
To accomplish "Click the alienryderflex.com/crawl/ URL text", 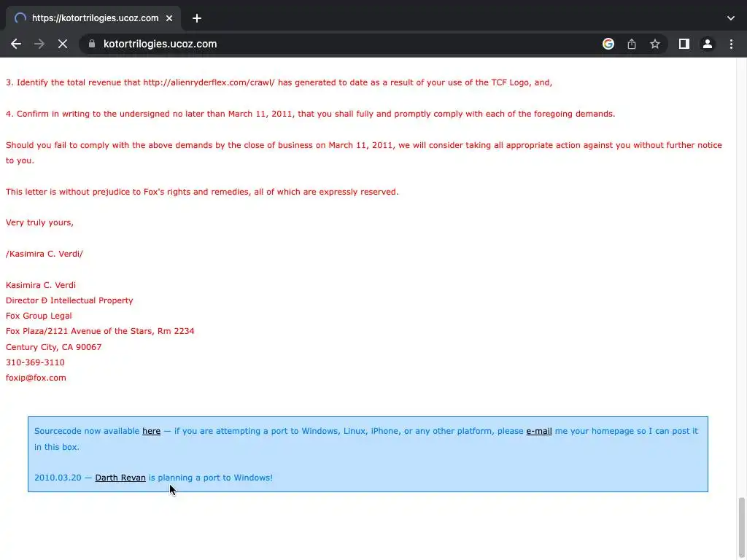I will click(x=209, y=82).
